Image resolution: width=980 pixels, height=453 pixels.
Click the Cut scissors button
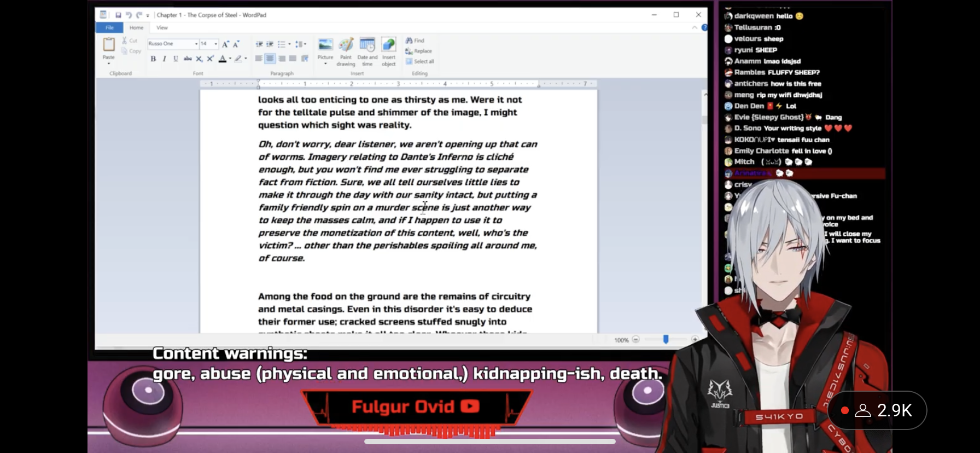pyautogui.click(x=130, y=40)
